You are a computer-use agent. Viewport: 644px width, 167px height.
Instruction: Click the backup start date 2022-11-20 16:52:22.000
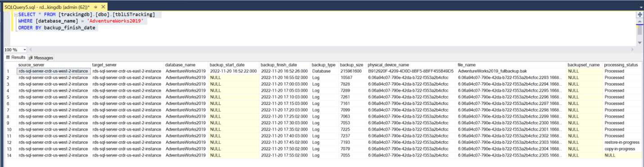234,71
